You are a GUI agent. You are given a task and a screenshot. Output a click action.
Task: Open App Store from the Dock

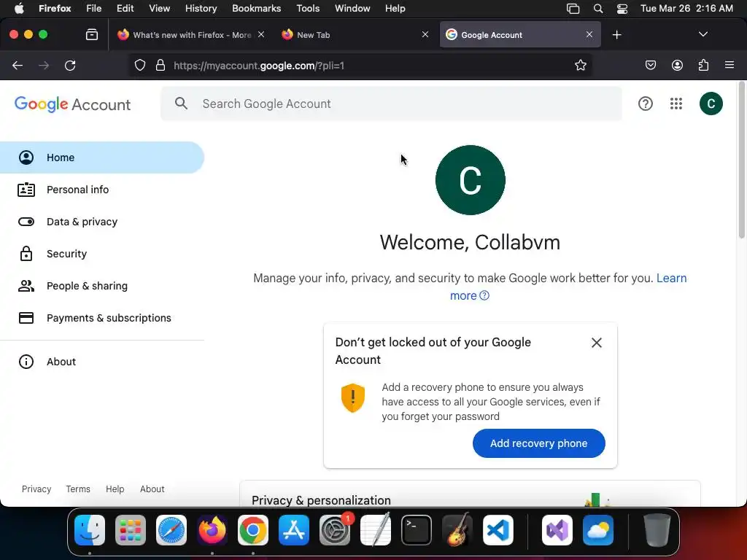coord(294,530)
